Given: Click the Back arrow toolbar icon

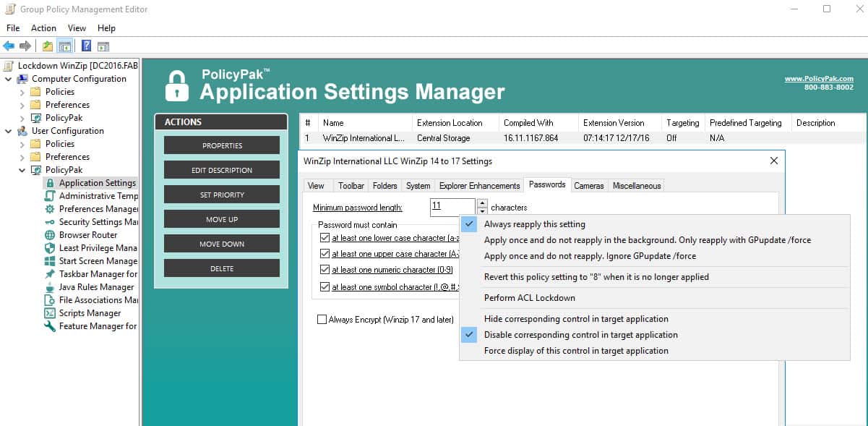Looking at the screenshot, I should tap(9, 46).
